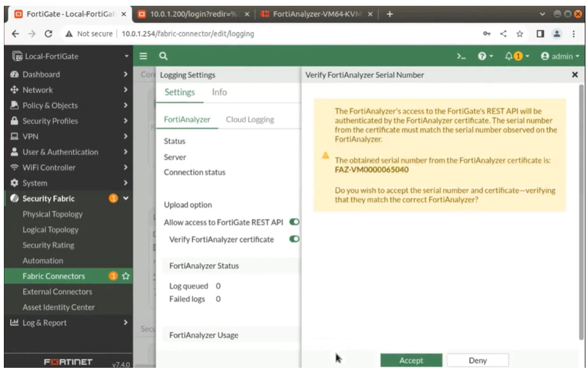Click the Fabric Connectors notification badge

[113, 276]
